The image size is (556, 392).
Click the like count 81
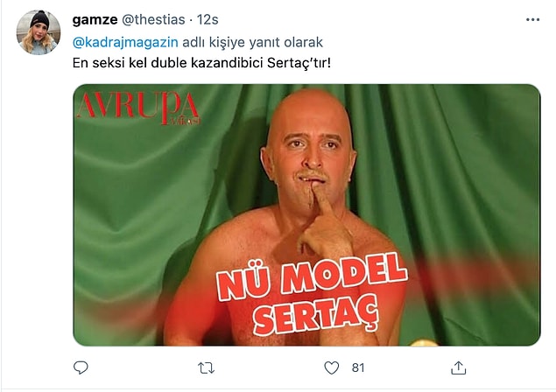coord(358,367)
